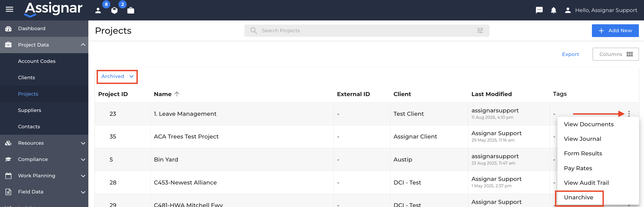The image size is (644, 207).
Task: Open the person icon with badge 8
Action: pyautogui.click(x=98, y=10)
